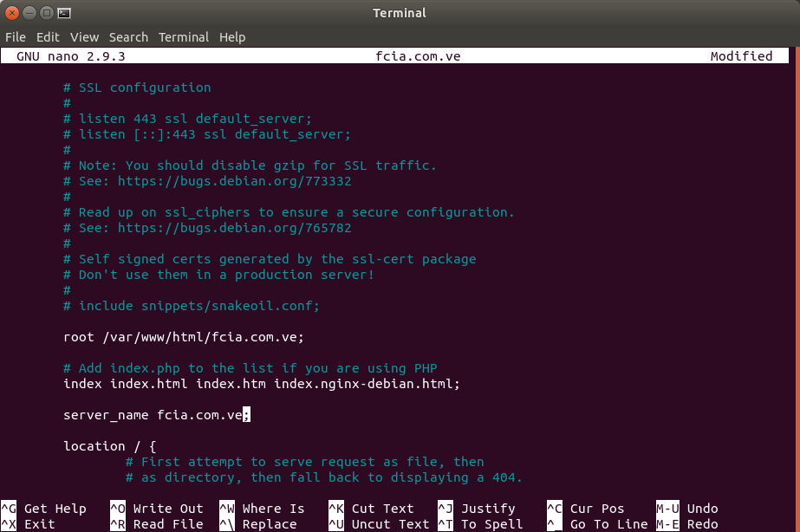
Task: Click the bugs.debian.org/765782 URL
Action: point(234,229)
